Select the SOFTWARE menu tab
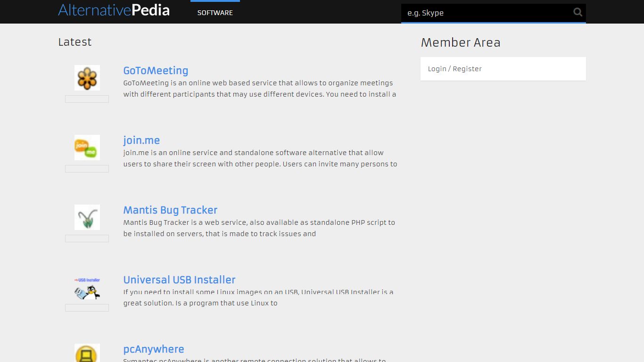The height and width of the screenshot is (362, 644). (x=215, y=13)
